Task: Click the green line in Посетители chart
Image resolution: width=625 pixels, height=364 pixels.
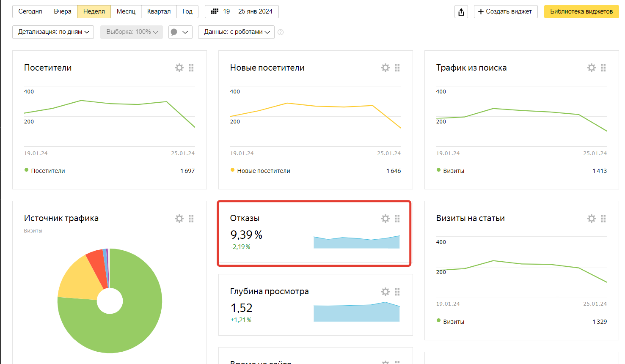Action: 110,104
